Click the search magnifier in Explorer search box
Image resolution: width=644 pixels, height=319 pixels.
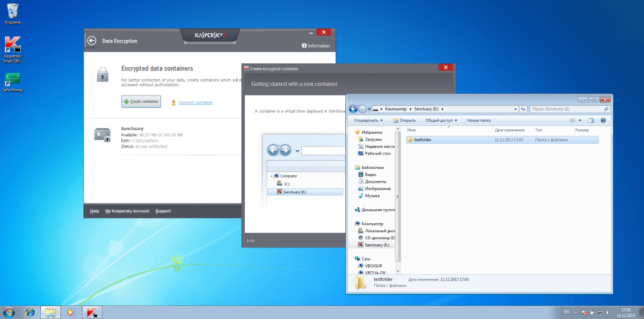pos(606,109)
